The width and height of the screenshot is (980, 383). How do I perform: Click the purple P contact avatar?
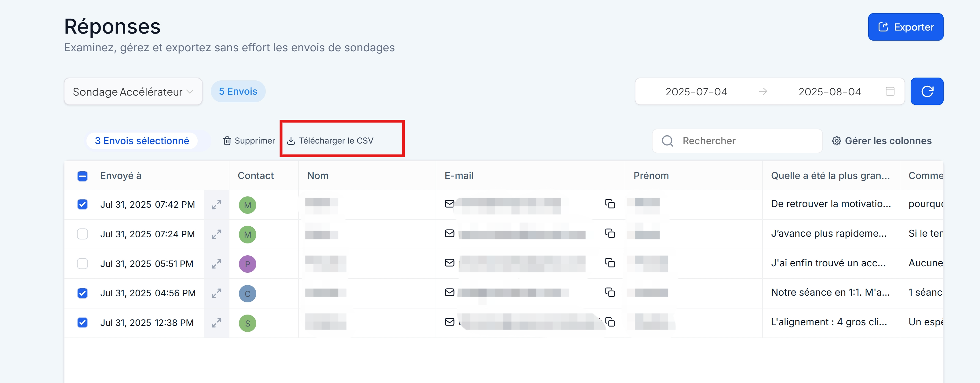[x=247, y=264]
